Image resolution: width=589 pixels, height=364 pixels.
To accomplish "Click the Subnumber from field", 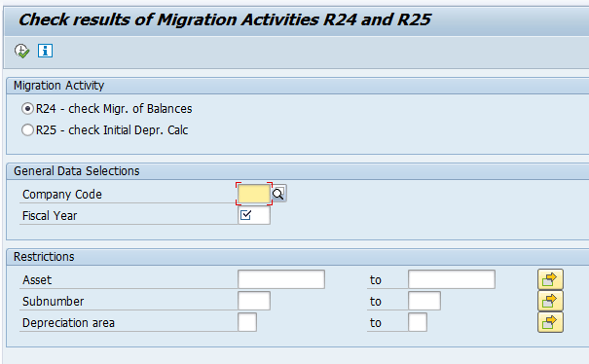I will [x=254, y=301].
